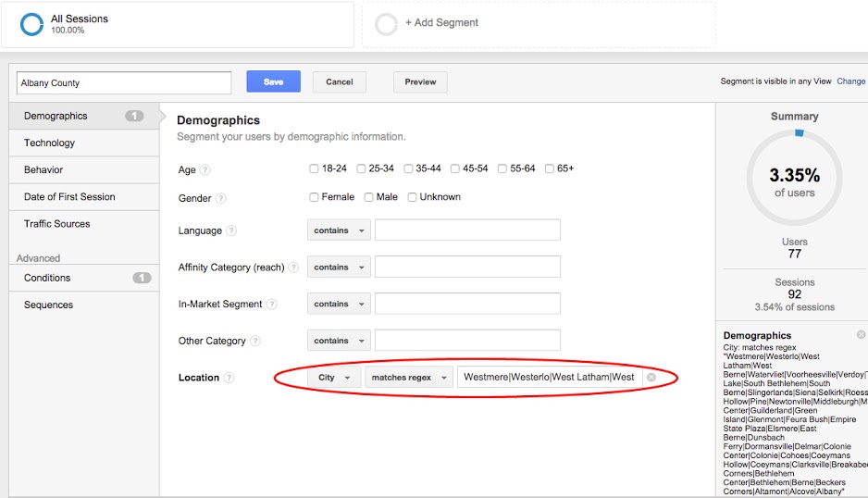Click help icon for Affinity Category (reach)
The image size is (868, 498).
pos(293,268)
